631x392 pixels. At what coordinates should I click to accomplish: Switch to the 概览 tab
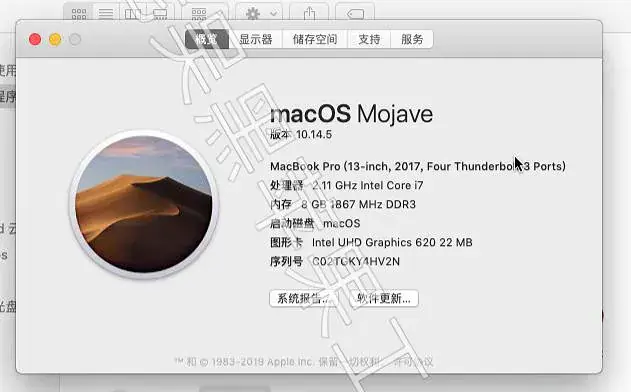(207, 39)
